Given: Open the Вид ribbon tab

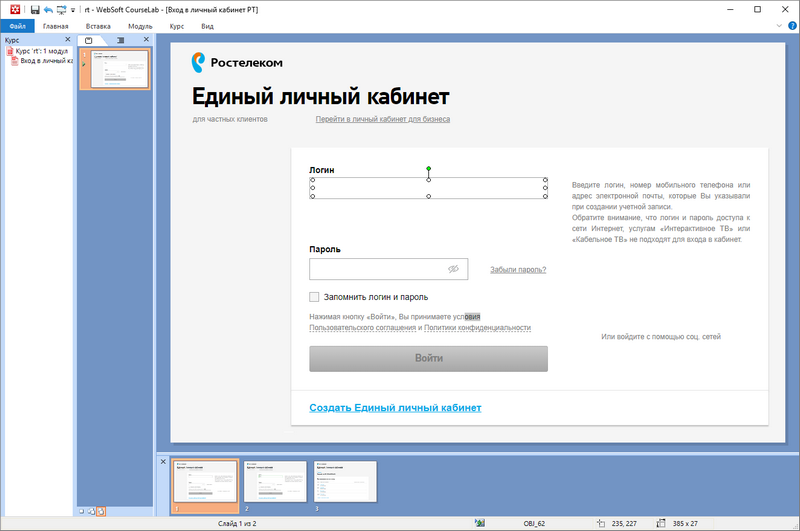Looking at the screenshot, I should coord(207,26).
